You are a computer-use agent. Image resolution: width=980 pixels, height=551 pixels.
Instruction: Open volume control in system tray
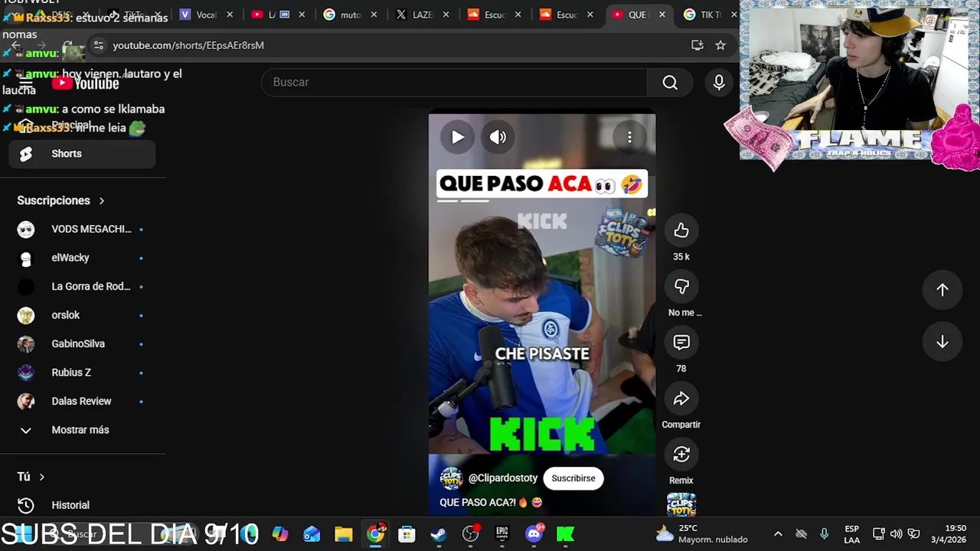coord(896,534)
